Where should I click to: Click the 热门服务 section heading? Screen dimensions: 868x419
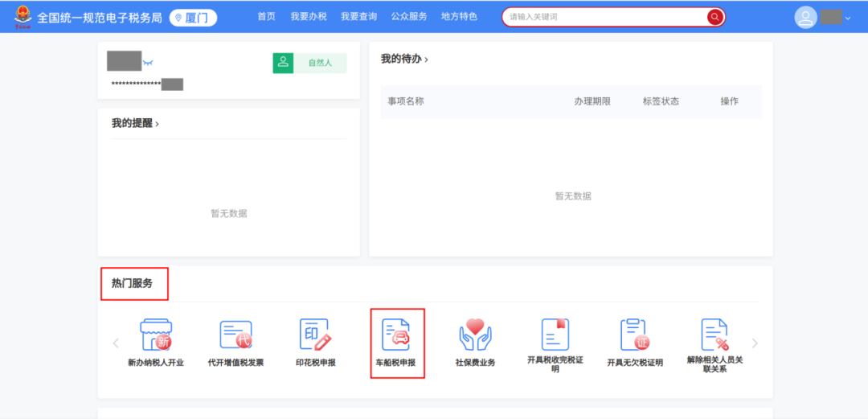(132, 284)
